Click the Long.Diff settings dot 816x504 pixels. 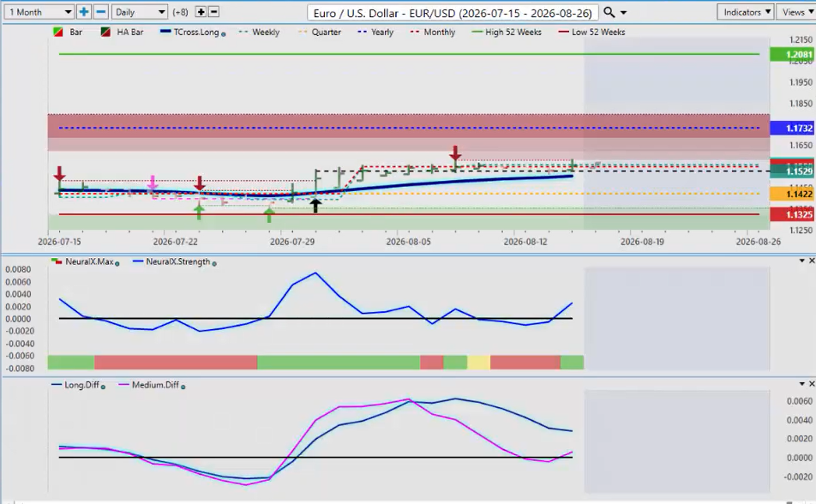[x=103, y=387]
